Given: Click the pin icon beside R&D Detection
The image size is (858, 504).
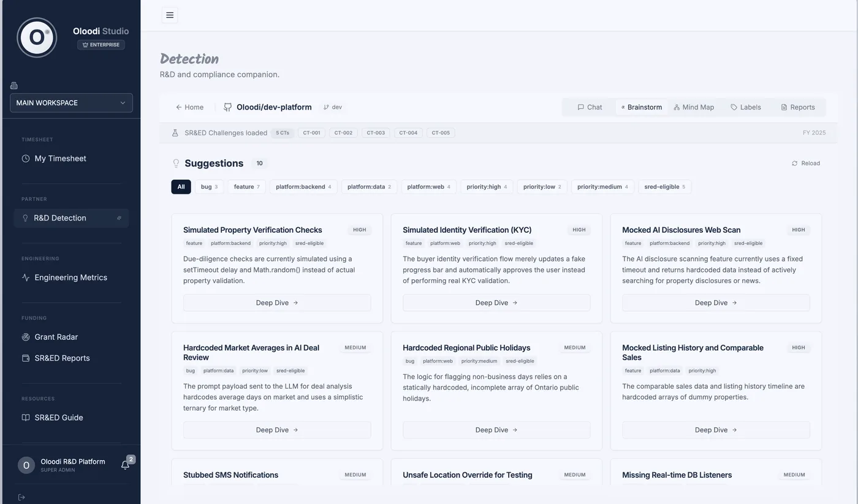Looking at the screenshot, I should (120, 218).
